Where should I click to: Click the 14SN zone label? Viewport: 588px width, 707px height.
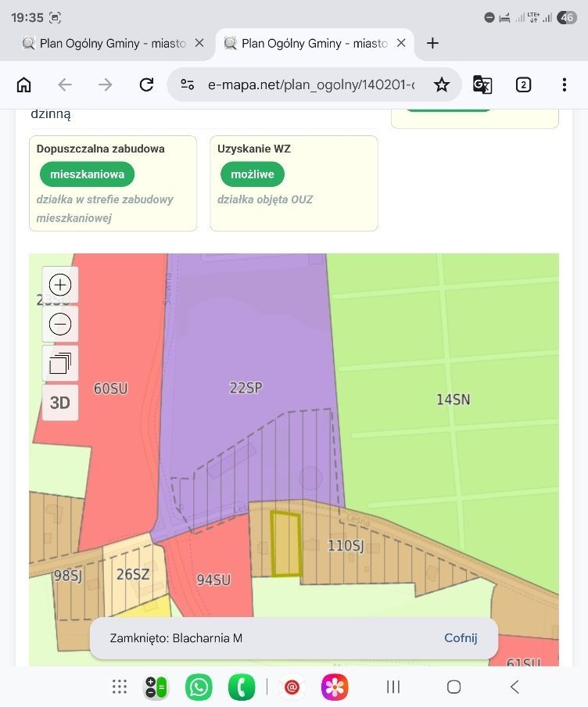(x=454, y=400)
